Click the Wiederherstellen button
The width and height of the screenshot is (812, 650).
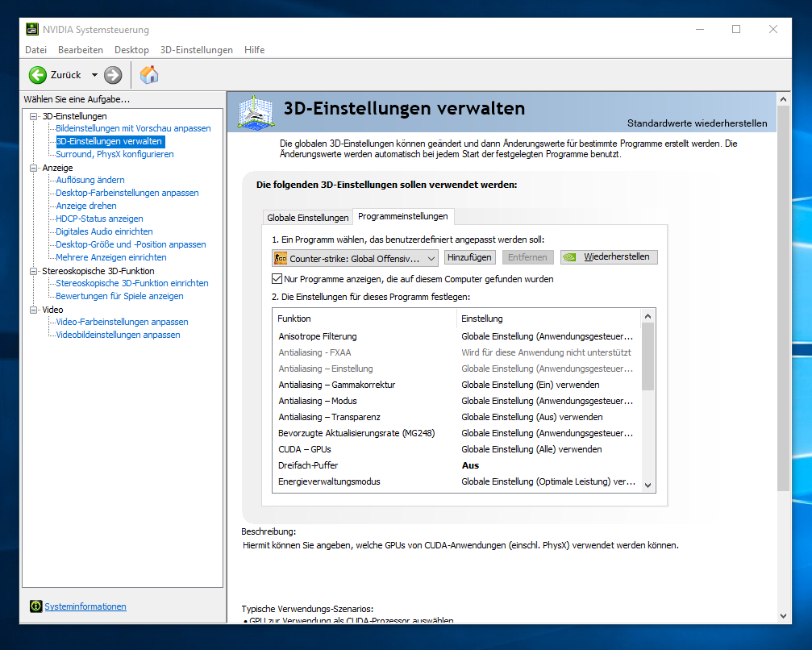tap(609, 257)
